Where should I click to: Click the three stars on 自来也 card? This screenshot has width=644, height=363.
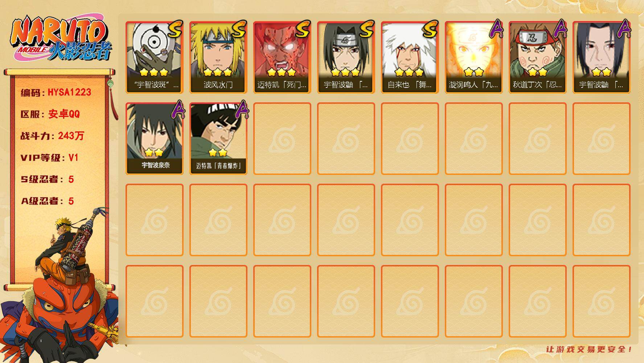[409, 72]
